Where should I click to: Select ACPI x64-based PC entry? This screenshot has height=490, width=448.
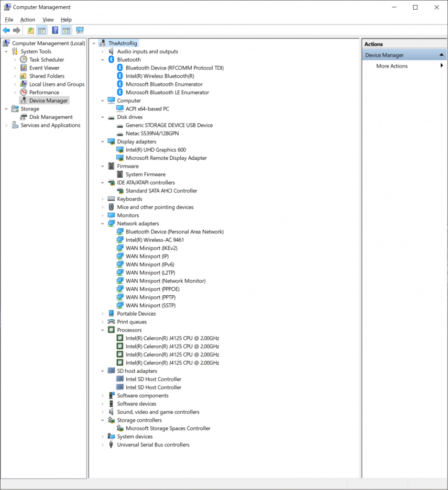(147, 109)
